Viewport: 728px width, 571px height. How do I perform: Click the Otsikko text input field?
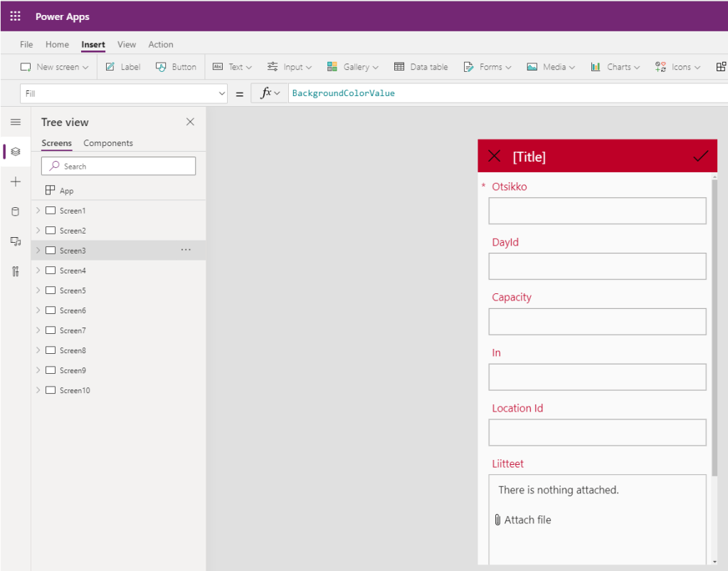[597, 211]
